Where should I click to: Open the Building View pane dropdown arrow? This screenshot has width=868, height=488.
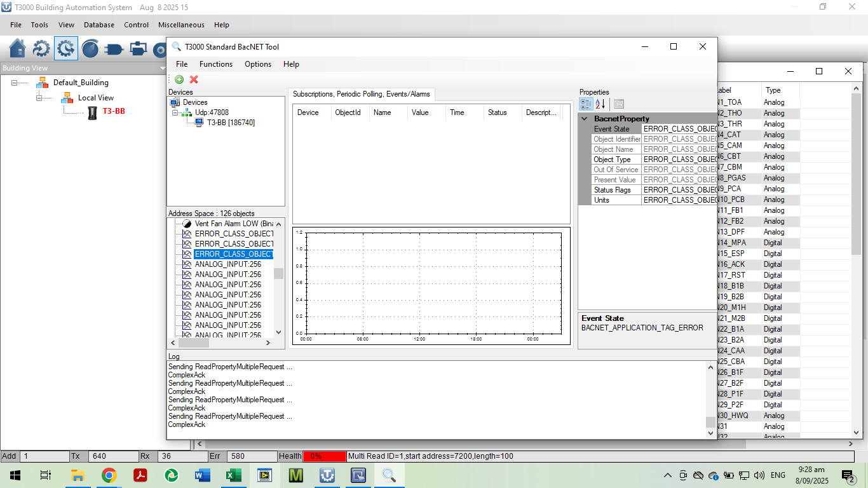[162, 68]
